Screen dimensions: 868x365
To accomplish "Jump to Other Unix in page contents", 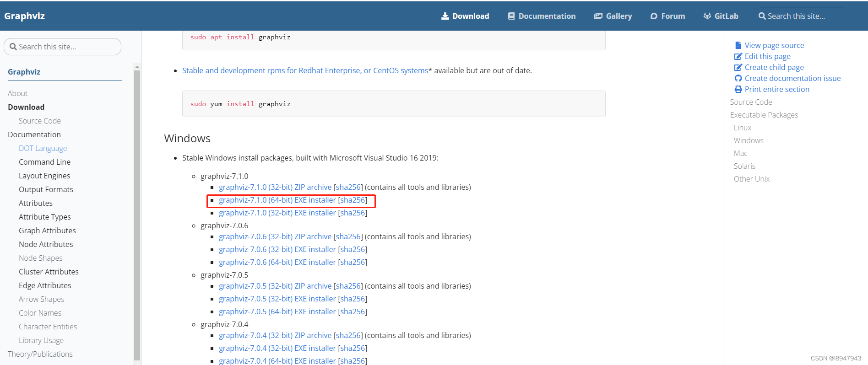I will click(752, 179).
